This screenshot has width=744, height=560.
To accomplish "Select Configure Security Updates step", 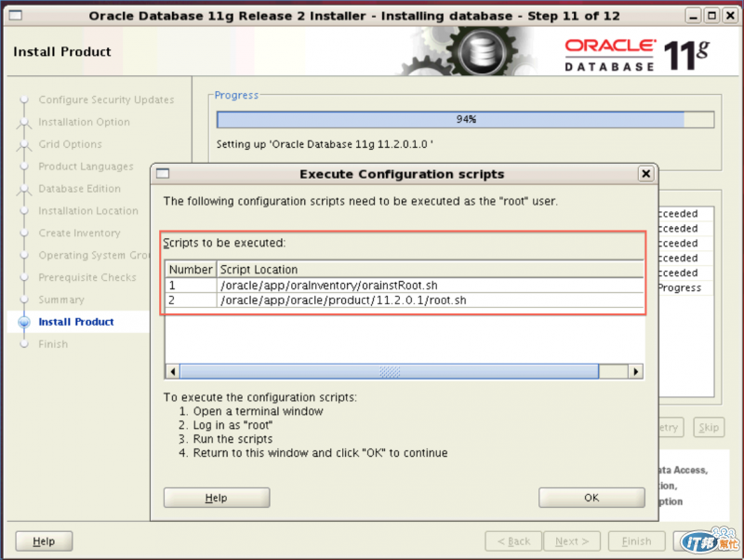I will point(106,100).
